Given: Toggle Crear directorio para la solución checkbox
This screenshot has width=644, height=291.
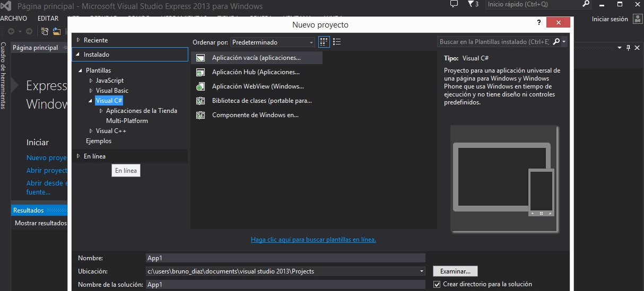Looking at the screenshot, I should [x=437, y=284].
